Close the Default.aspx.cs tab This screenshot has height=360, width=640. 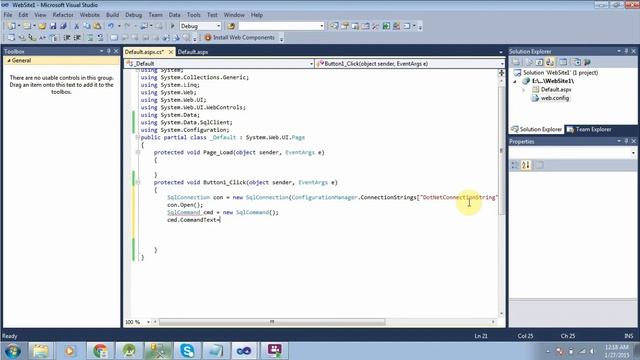(x=171, y=52)
